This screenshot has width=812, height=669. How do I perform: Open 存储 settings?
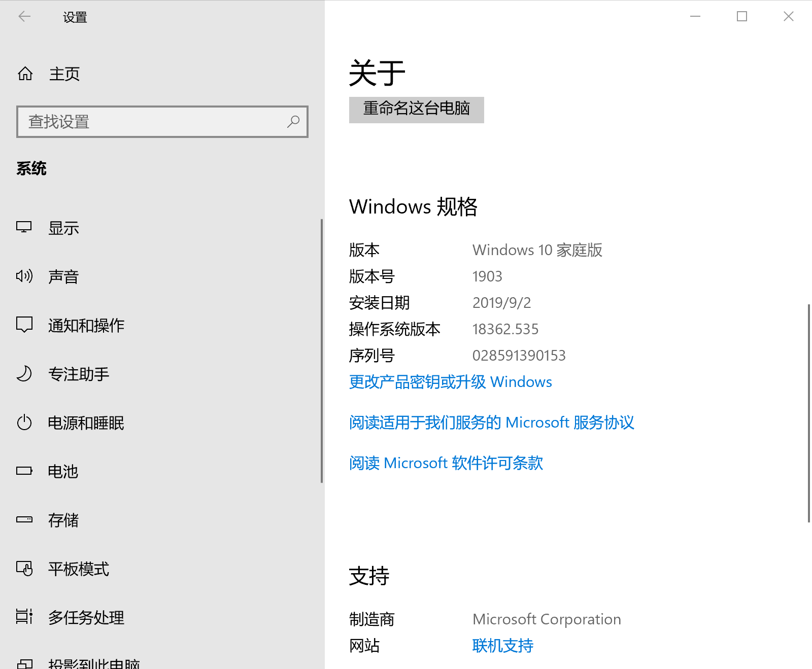(x=63, y=520)
